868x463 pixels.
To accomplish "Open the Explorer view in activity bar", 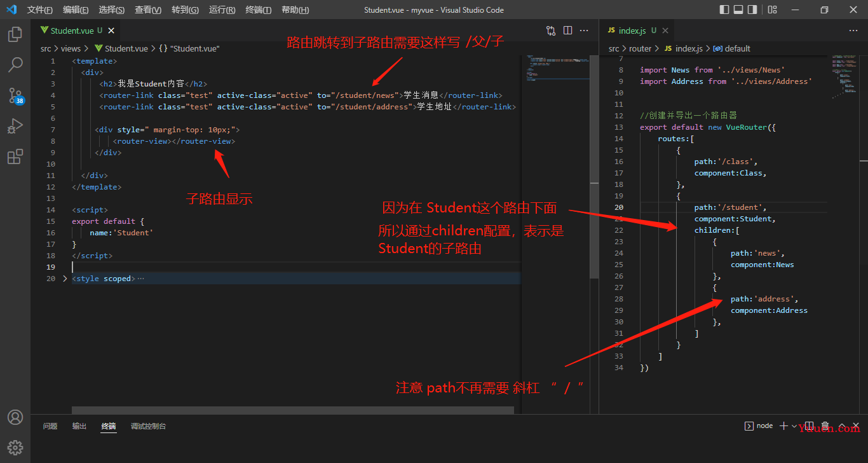I will (15, 34).
